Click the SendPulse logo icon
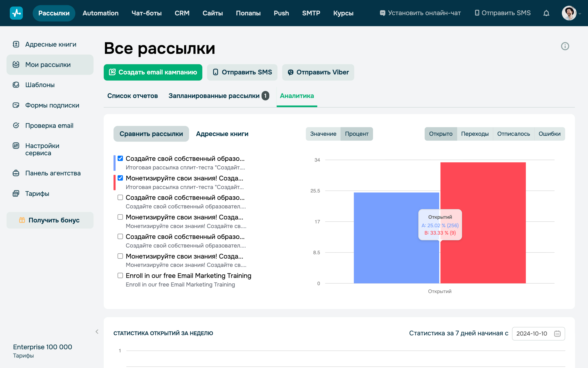The width and height of the screenshot is (588, 368). coord(16,13)
